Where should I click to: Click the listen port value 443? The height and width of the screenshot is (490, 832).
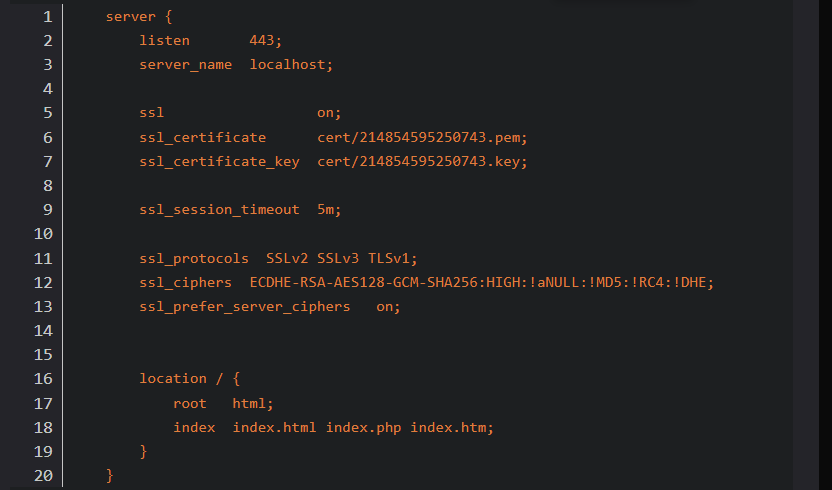[x=262, y=40]
